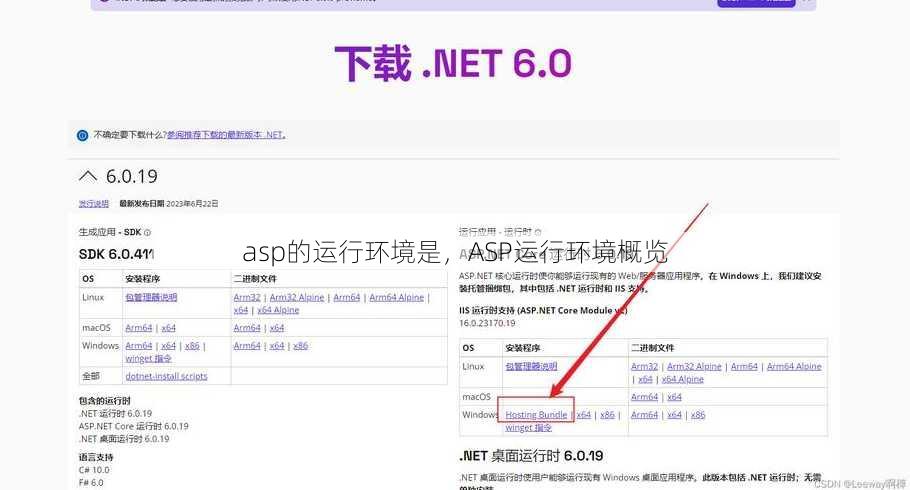Download the Windows Hosting Bundle installer

pyautogui.click(x=536, y=415)
